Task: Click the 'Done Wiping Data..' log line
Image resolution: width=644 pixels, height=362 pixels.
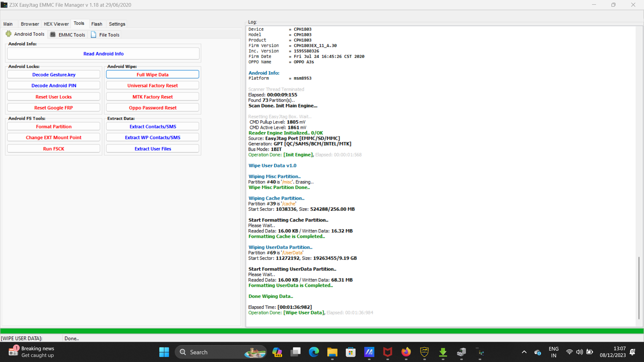Action: coord(271,296)
